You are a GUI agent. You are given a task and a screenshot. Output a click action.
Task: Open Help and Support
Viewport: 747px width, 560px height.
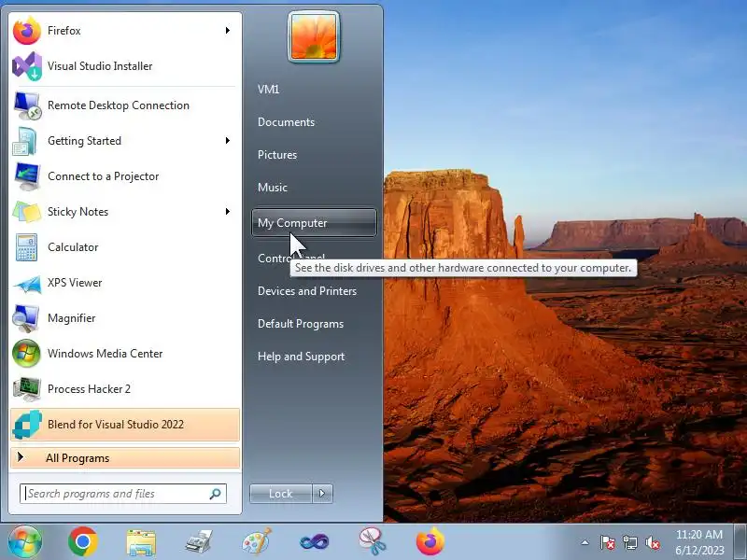(301, 357)
